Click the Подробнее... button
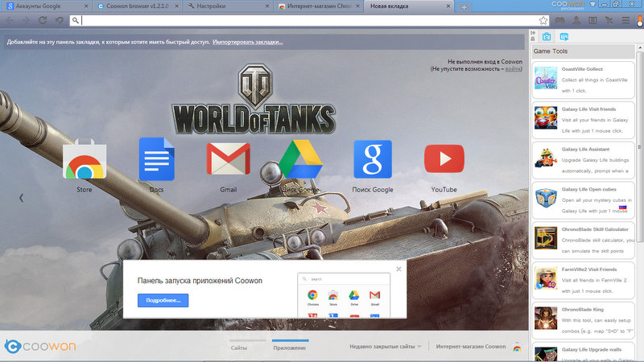Viewport: 644px width, 362px height. point(163,300)
